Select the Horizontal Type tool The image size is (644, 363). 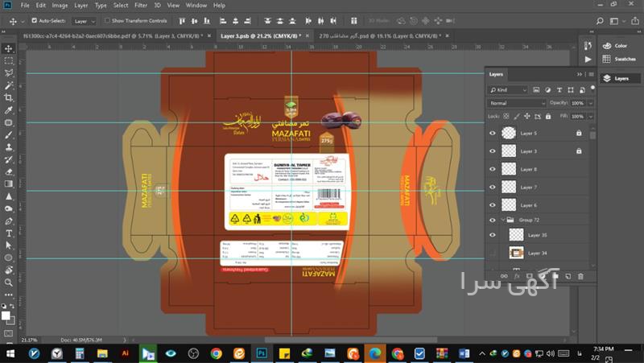8,233
